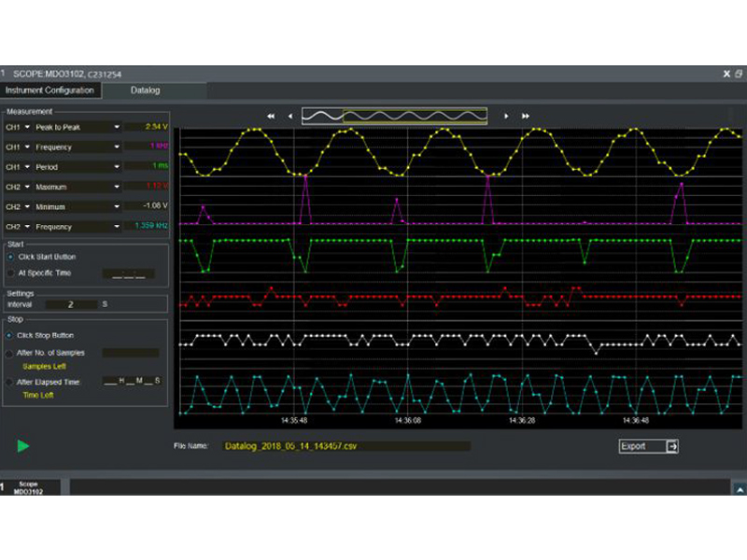The height and width of the screenshot is (560, 747).
Task: Click the fast forward double-arrow icon
Action: click(x=525, y=117)
